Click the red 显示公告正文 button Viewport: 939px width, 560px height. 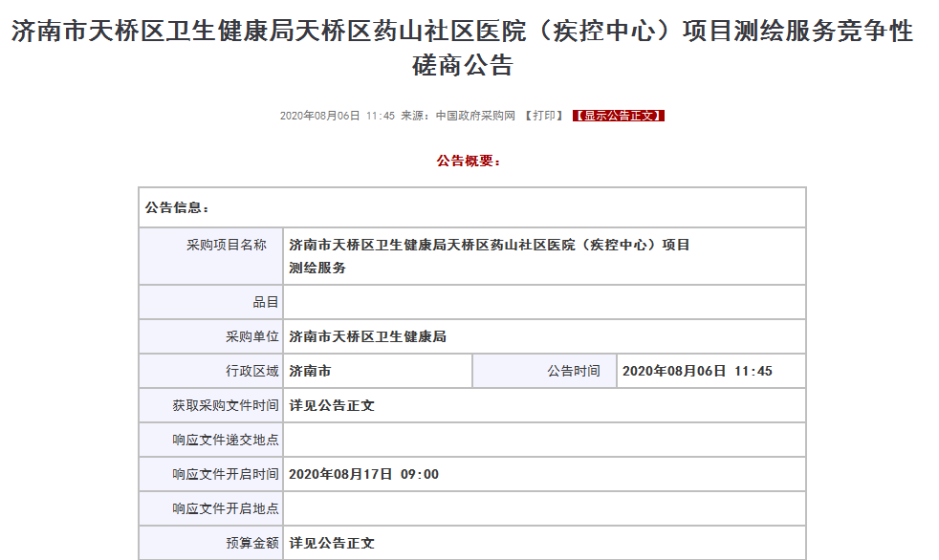click(618, 116)
